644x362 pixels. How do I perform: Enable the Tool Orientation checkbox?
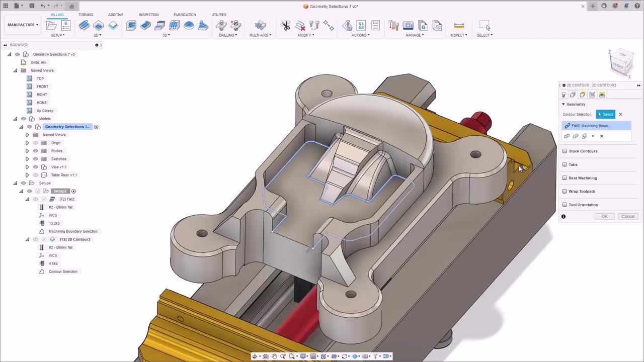pos(565,205)
